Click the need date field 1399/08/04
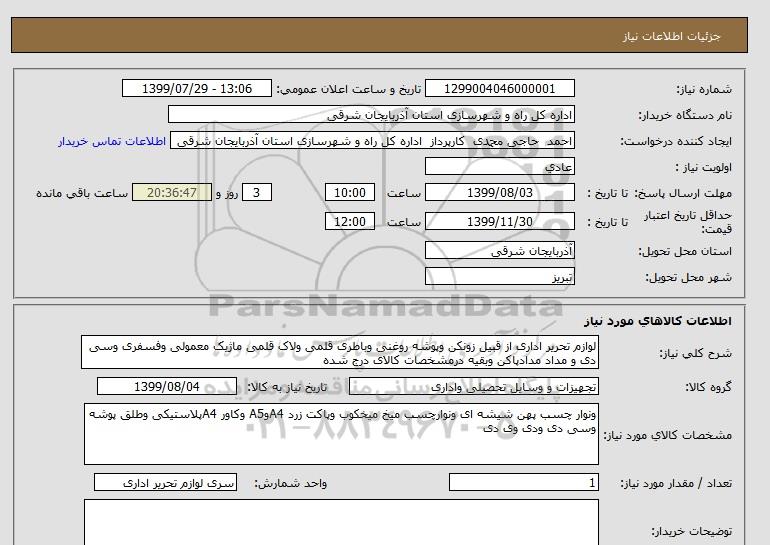This screenshot has height=545, width=770. 167,386
